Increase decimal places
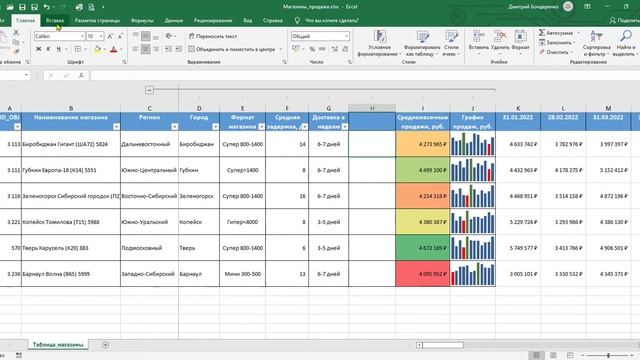The image size is (640, 360). (335, 49)
